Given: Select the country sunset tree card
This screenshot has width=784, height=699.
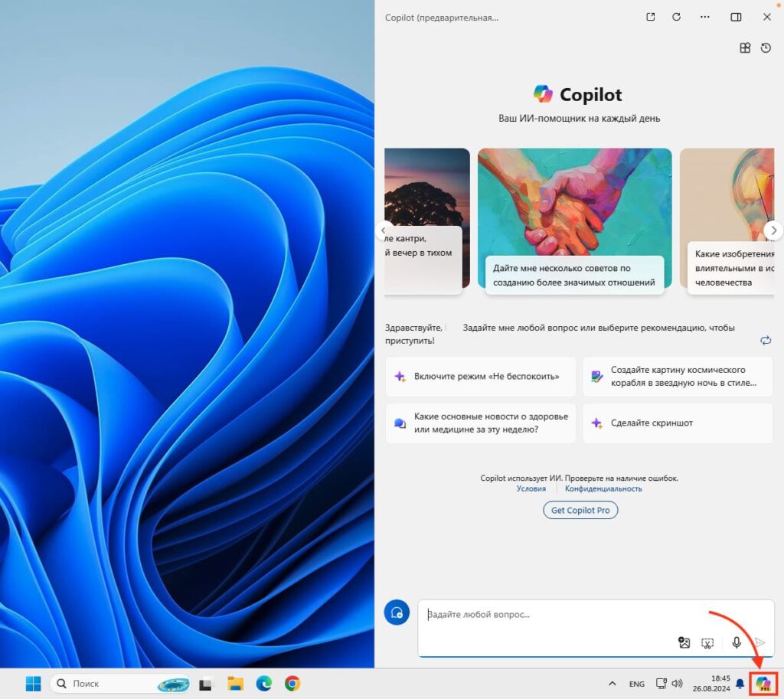Looking at the screenshot, I should click(427, 220).
